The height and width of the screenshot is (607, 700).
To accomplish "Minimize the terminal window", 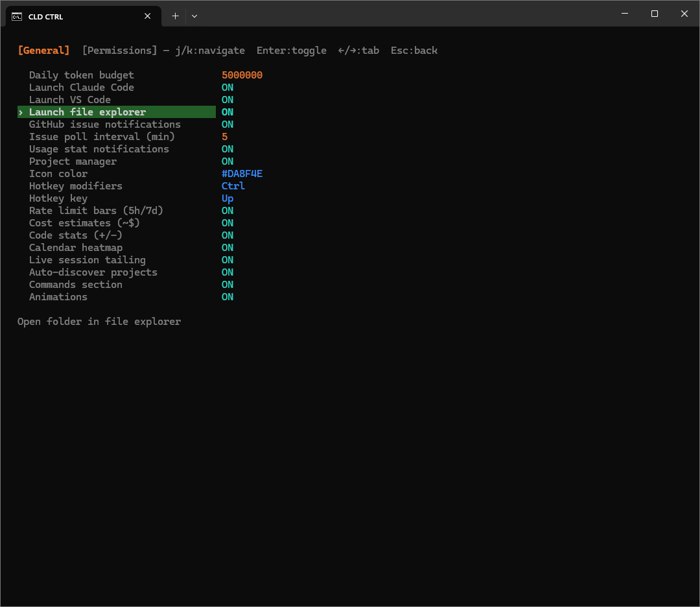I will point(625,14).
